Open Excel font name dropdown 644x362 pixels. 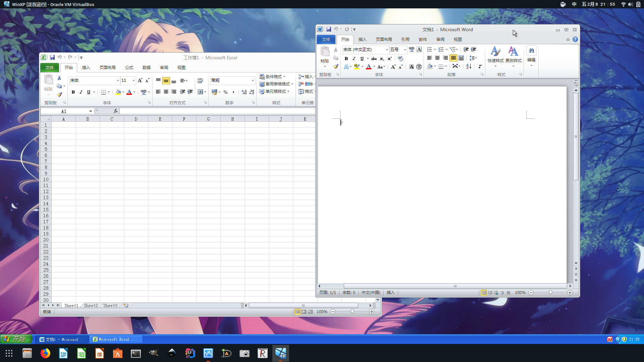118,80
